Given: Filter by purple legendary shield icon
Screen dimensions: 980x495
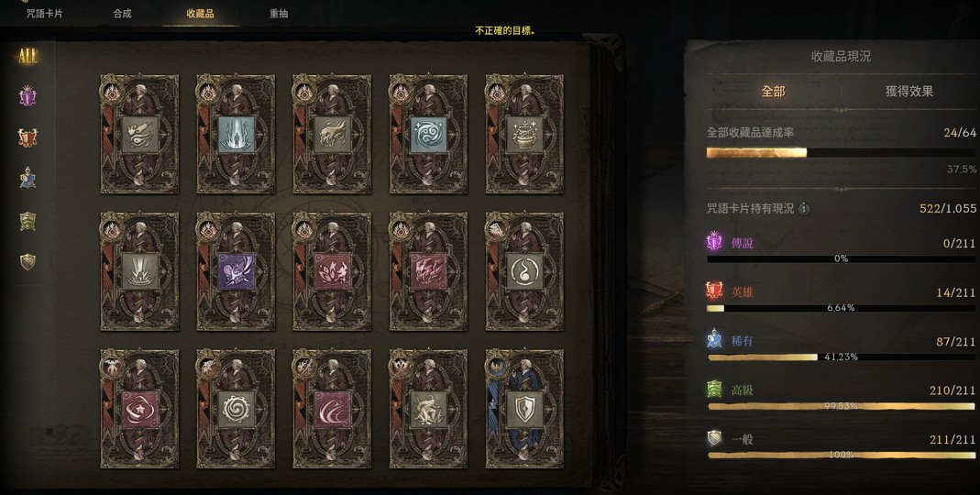Looking at the screenshot, I should pos(28,96).
